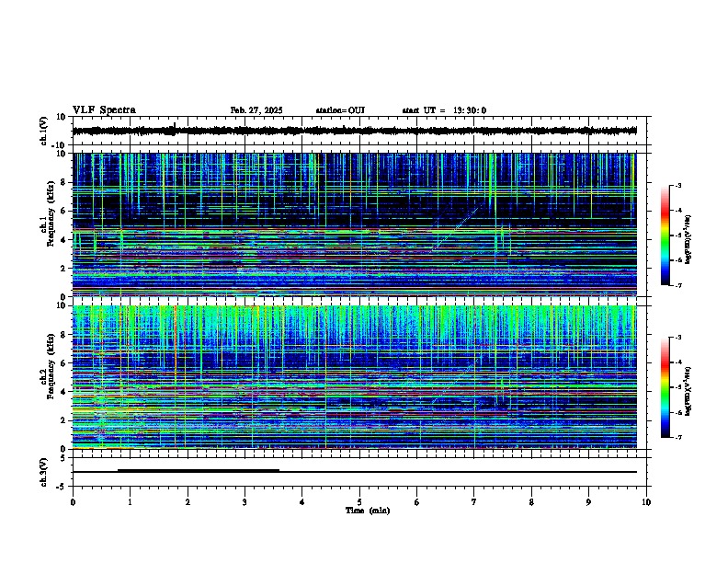Click the ch.2 colorbar's log(PSD) label

point(688,391)
